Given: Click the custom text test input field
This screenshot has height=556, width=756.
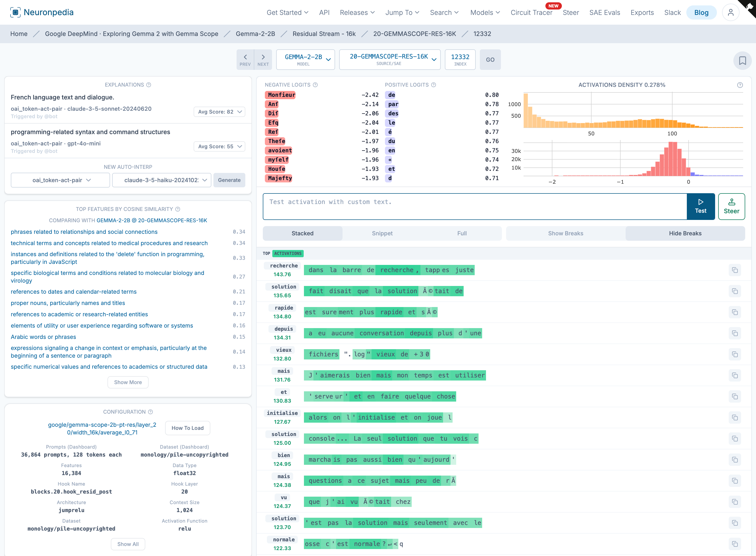Looking at the screenshot, I should 474,206.
